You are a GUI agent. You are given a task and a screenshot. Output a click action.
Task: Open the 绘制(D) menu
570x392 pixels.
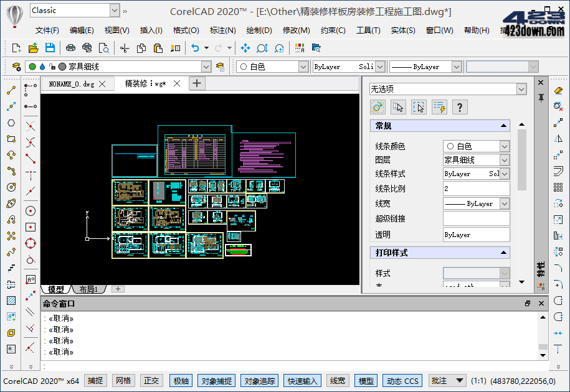pyautogui.click(x=259, y=29)
